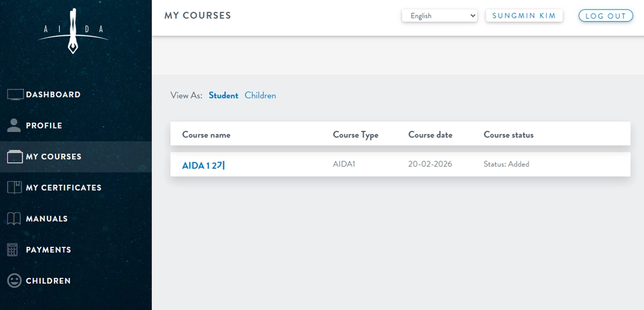
Task: Click the My Courses folder icon
Action: tap(15, 157)
